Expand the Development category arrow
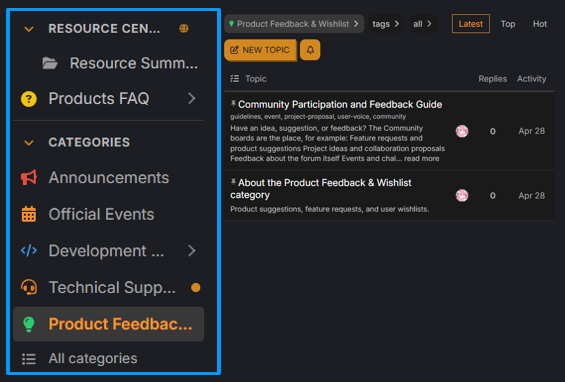565x382 pixels. [192, 250]
